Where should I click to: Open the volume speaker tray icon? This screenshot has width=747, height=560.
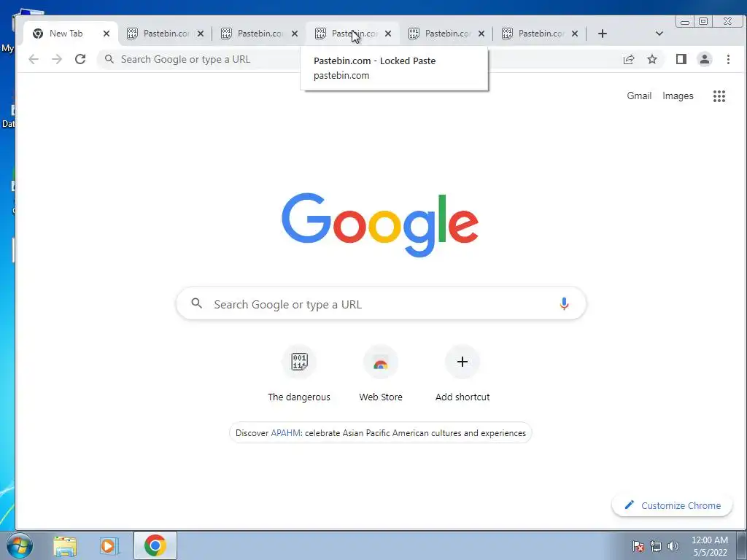coord(673,547)
